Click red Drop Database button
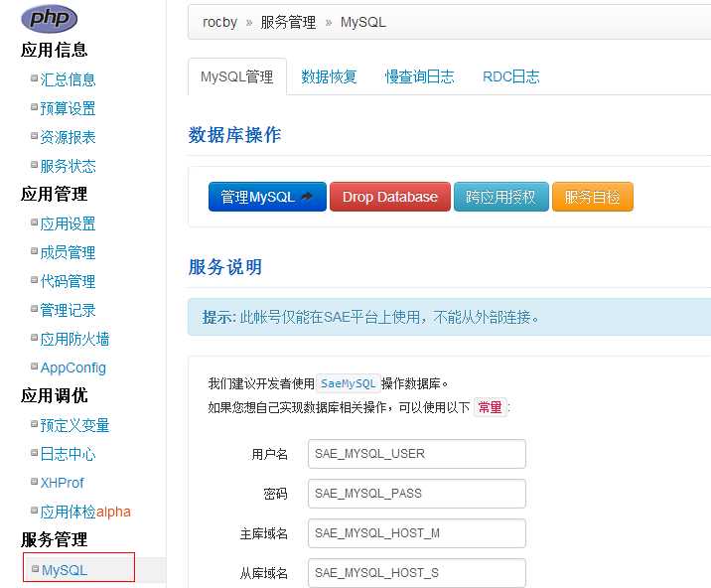 pyautogui.click(x=390, y=197)
